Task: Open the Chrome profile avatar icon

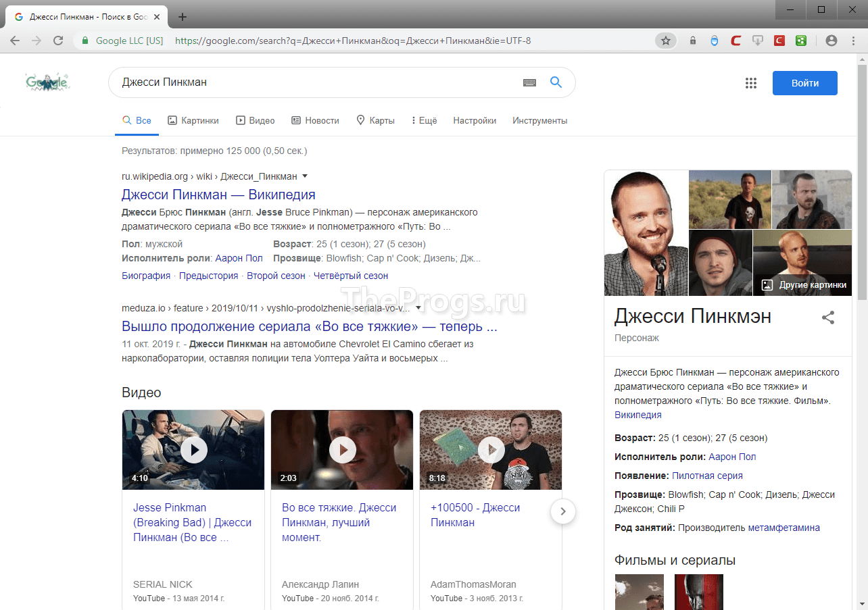Action: point(831,41)
